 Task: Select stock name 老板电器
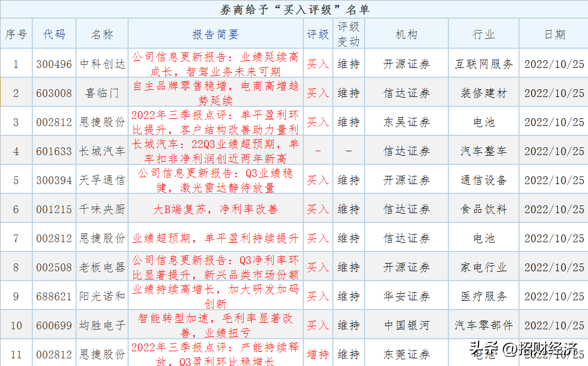point(102,267)
